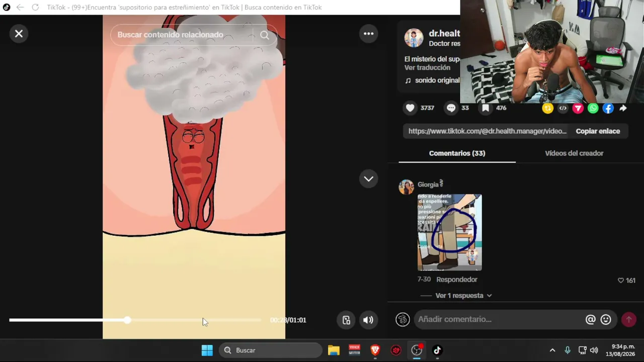Like Giorgia's comment heart
644x362 pixels.
(620, 281)
